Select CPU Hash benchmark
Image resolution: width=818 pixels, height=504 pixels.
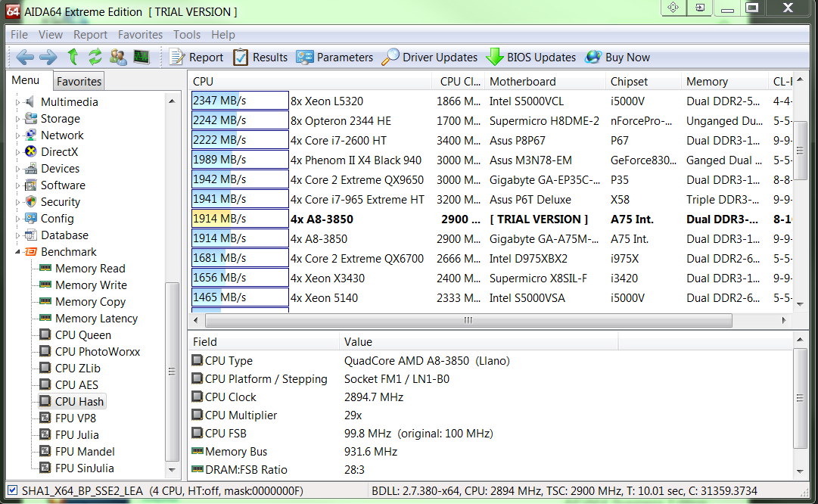pyautogui.click(x=79, y=402)
